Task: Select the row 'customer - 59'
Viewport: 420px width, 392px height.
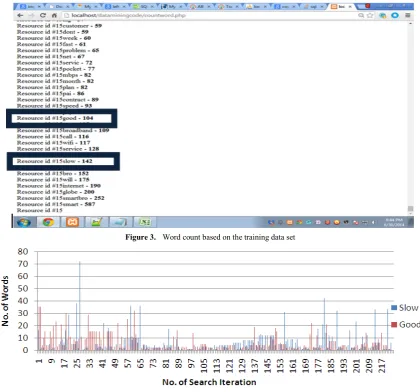Action: coord(59,26)
